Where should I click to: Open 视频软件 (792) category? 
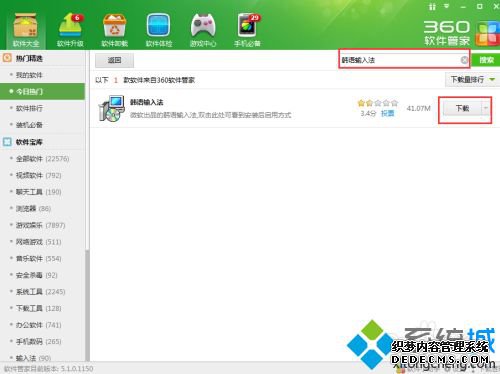point(43,175)
